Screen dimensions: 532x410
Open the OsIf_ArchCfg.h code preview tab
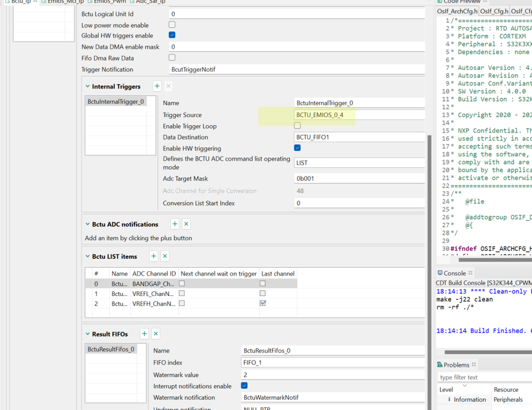(x=457, y=11)
